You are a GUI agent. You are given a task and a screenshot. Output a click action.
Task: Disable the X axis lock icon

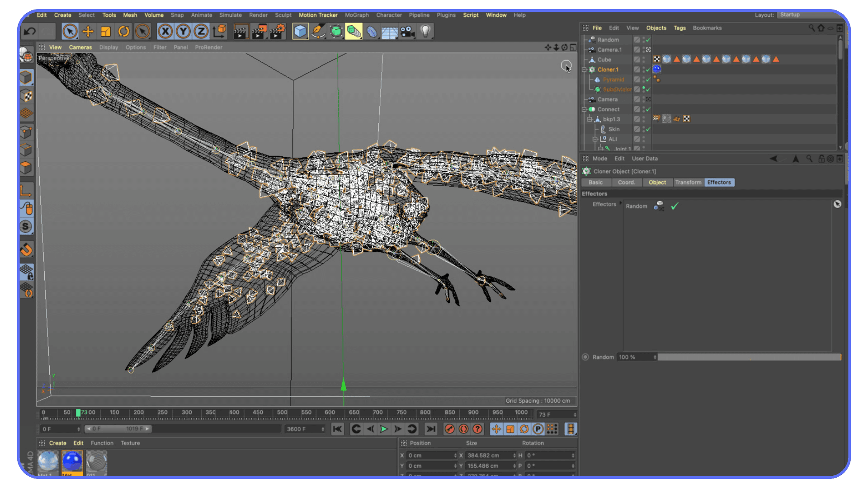point(165,31)
